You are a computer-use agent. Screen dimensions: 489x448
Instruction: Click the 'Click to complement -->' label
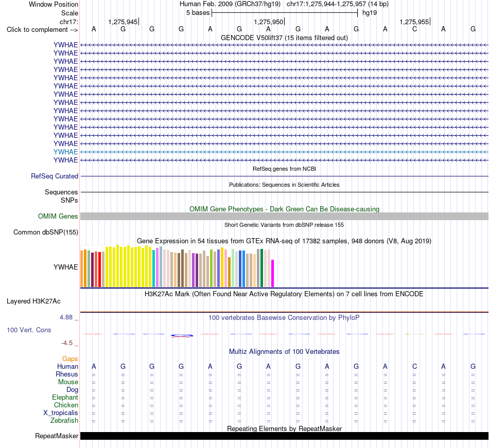42,30
